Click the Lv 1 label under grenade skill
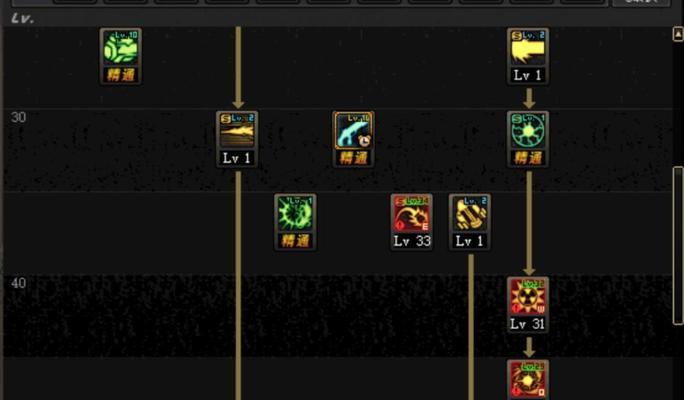The height and width of the screenshot is (400, 684). point(469,241)
